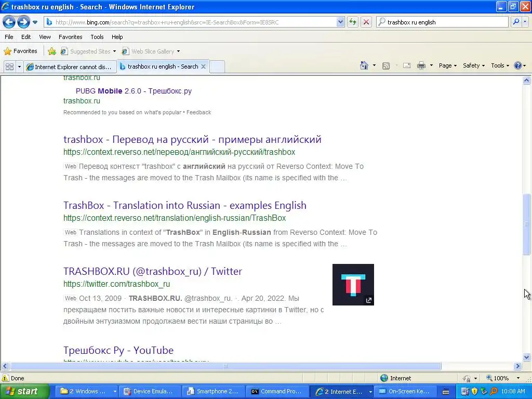The image size is (532, 399).
Task: Click the 'Done' status warning icon
Action: [5, 378]
